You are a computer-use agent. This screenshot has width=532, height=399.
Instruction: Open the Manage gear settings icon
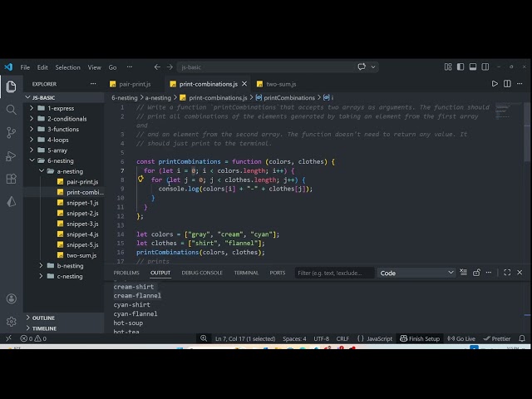click(11, 322)
